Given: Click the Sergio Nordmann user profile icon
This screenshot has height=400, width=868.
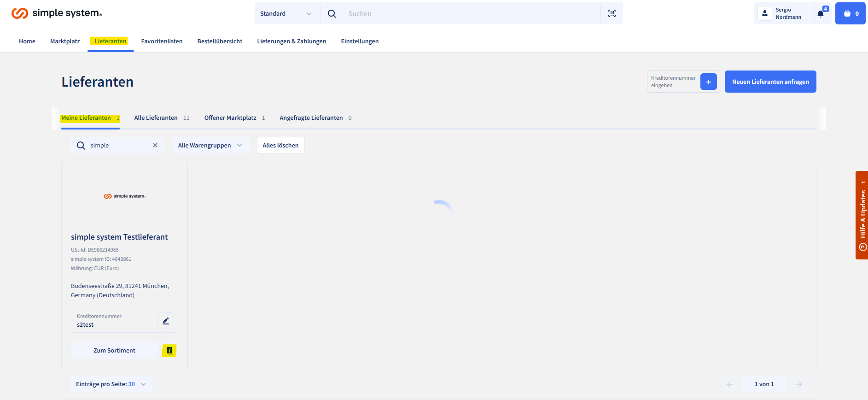Looking at the screenshot, I should (x=765, y=14).
